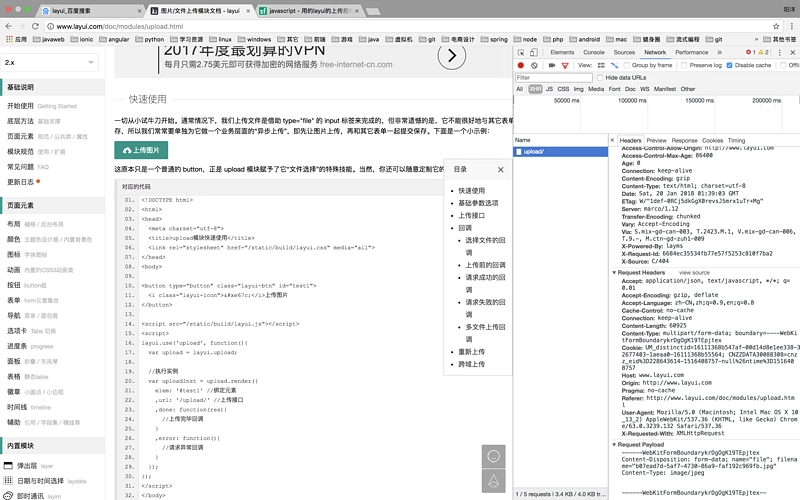The width and height of the screenshot is (800, 500).
Task: Open DevTools more options menu
Action: pos(780,53)
